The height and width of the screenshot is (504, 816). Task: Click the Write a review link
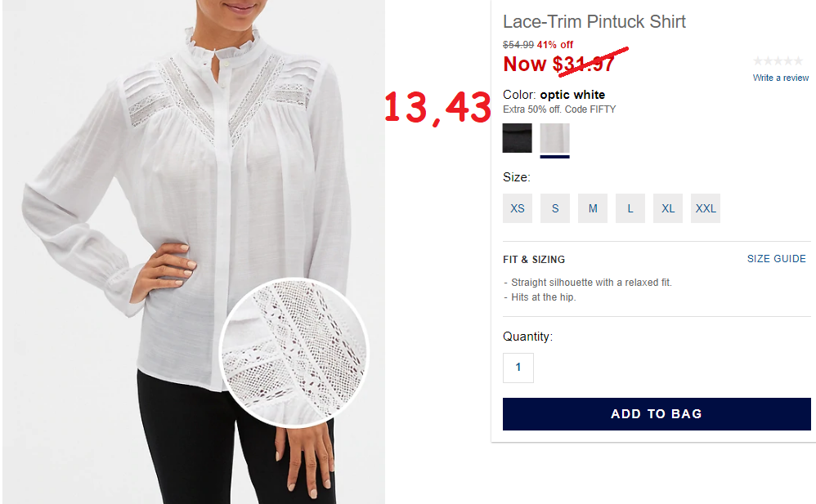(781, 78)
